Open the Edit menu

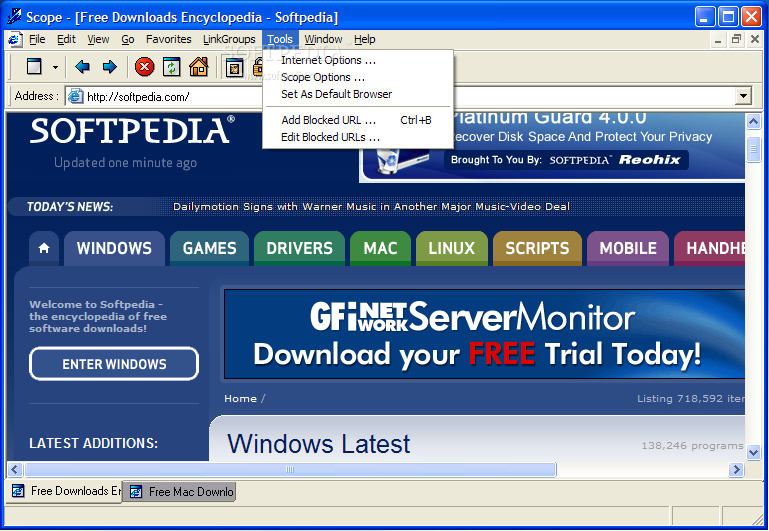(x=66, y=39)
